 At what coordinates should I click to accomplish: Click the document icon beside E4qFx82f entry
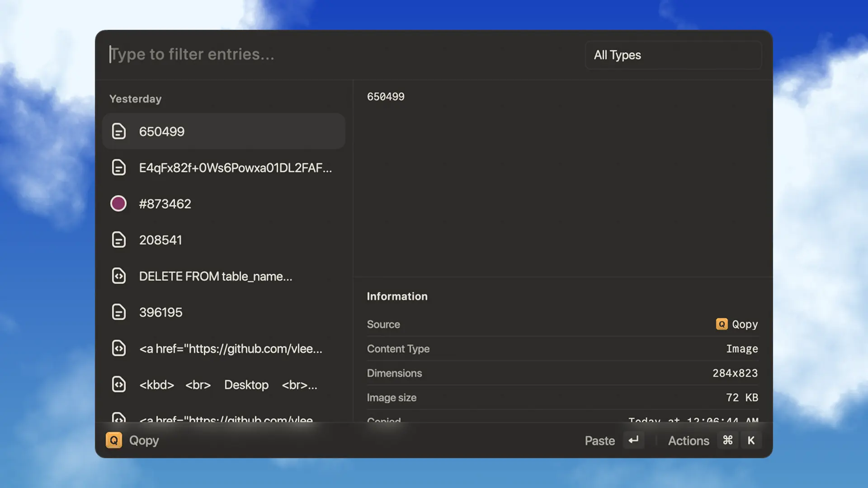click(x=118, y=168)
